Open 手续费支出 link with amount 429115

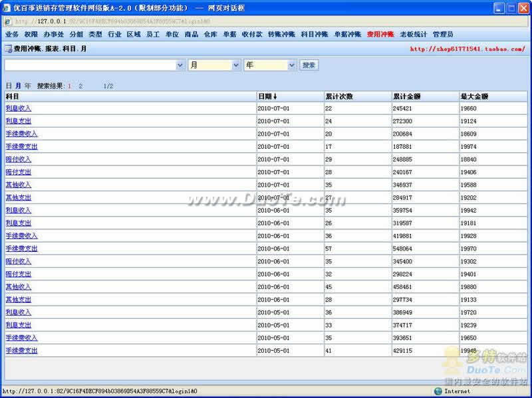click(21, 351)
